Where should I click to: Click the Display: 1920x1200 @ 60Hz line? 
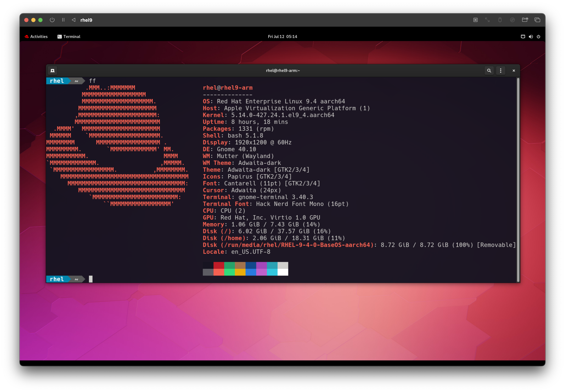point(247,142)
